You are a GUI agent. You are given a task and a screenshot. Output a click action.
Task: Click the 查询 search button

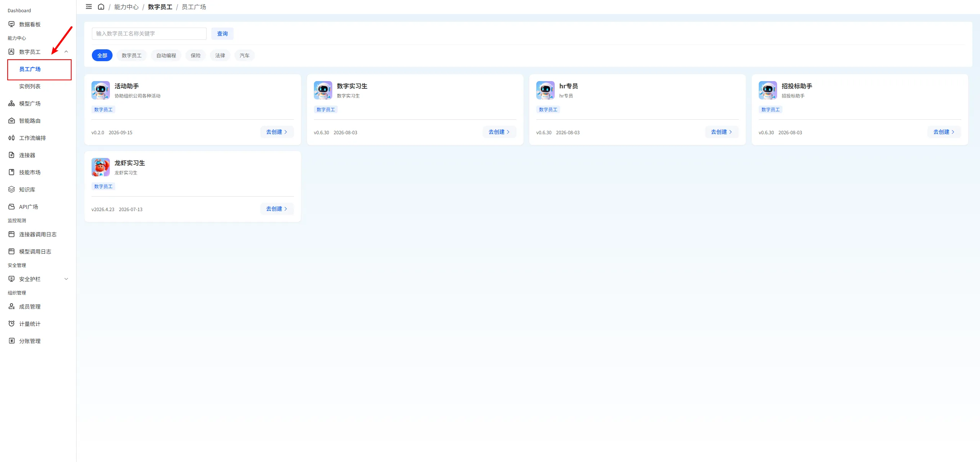(x=222, y=34)
